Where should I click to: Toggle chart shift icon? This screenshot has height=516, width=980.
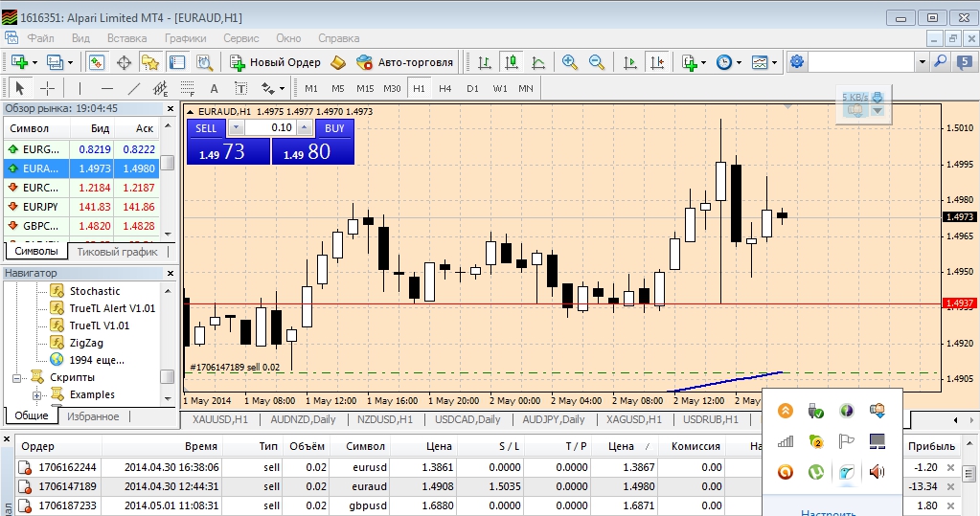657,62
